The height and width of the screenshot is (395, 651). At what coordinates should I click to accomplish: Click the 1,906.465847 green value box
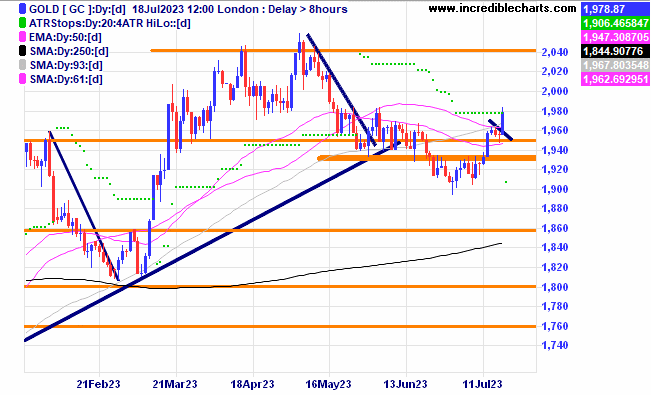click(615, 23)
